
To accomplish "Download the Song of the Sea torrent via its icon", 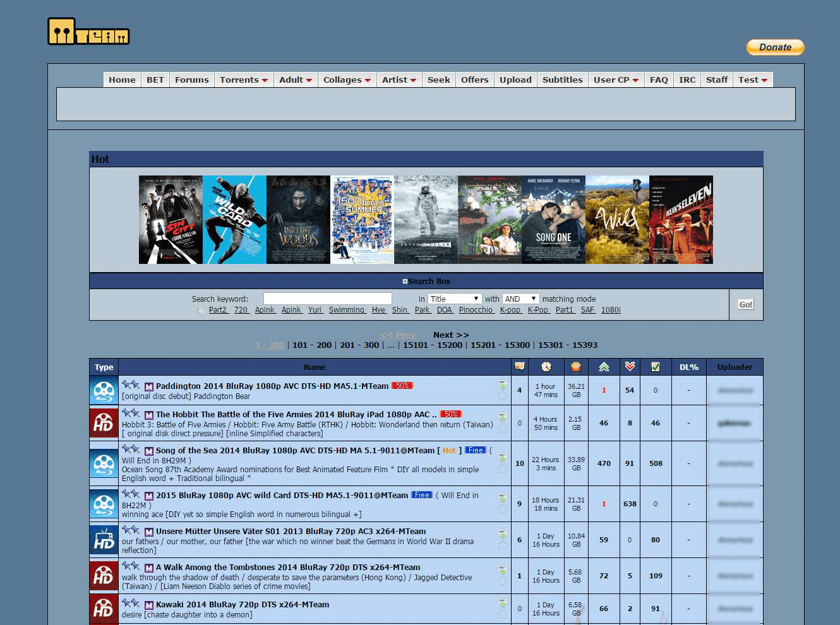I will (503, 457).
